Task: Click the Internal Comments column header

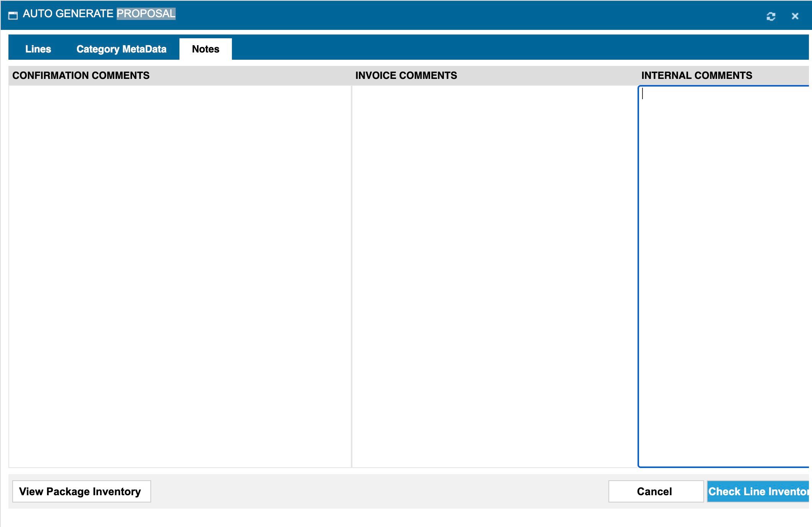Action: point(696,75)
